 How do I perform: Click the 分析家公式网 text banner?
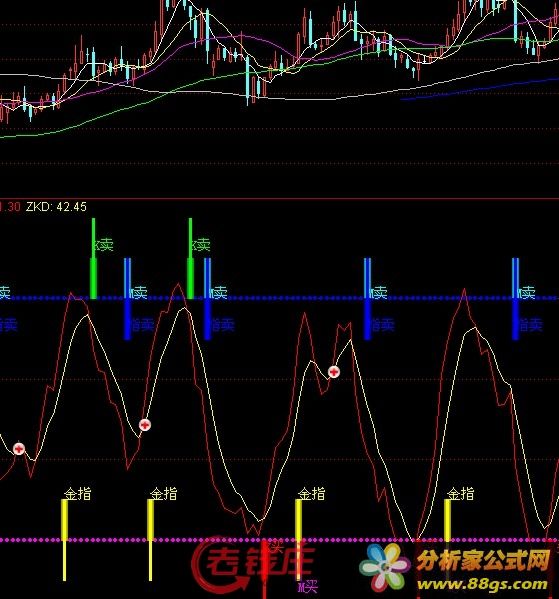coord(484,560)
